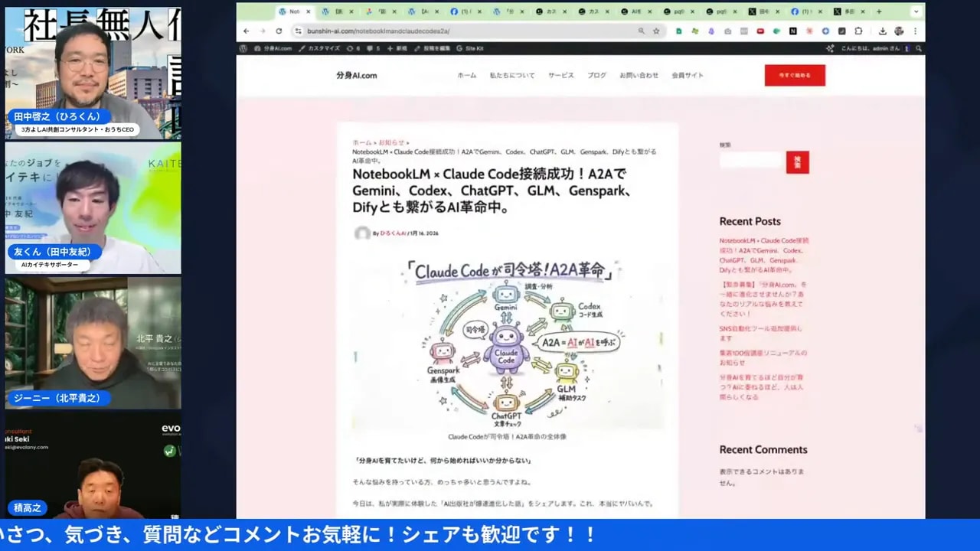The height and width of the screenshot is (551, 980).
Task: Open Chrome's three-dot menu
Action: pyautogui.click(x=916, y=31)
